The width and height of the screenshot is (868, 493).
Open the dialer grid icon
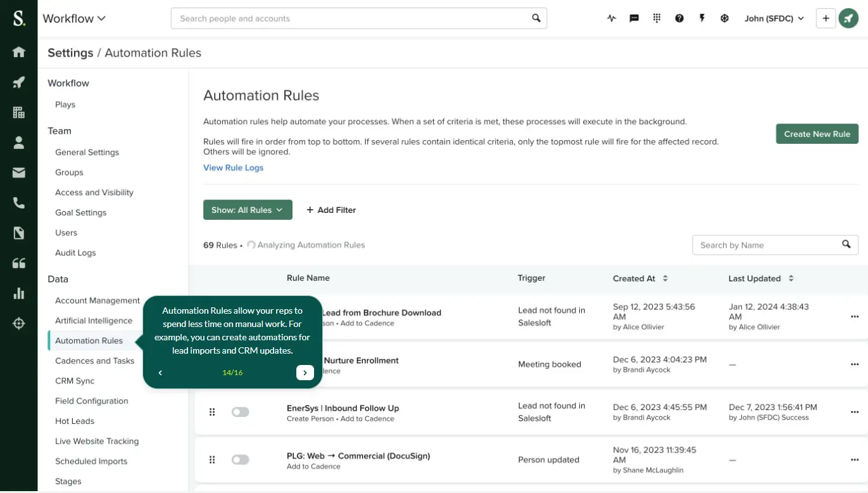[657, 18]
